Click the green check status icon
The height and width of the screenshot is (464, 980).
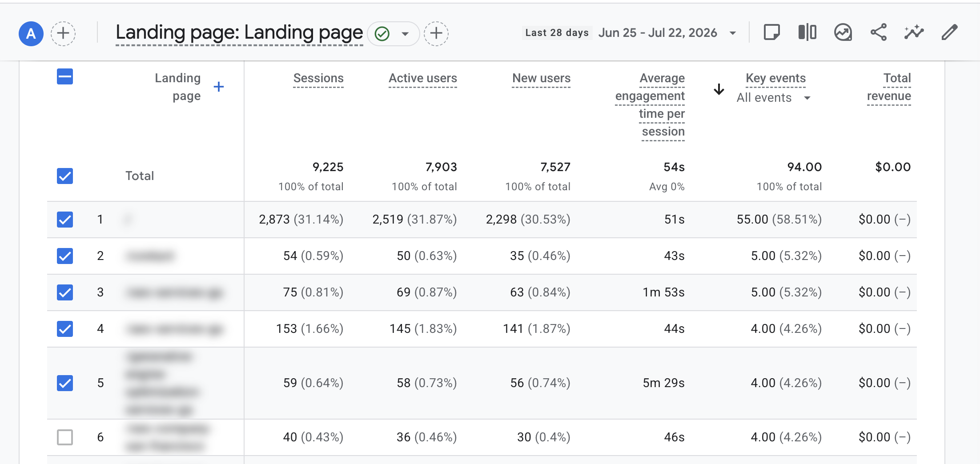coord(382,33)
